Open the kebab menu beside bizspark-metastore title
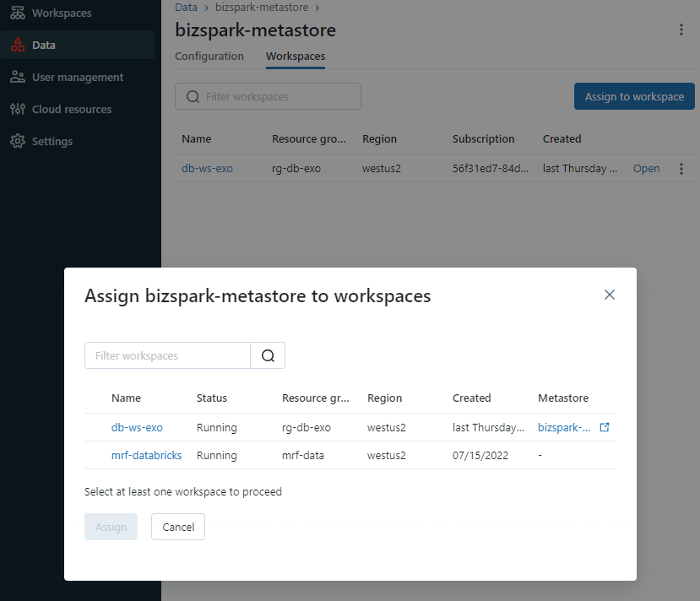Image resolution: width=700 pixels, height=601 pixels. [681, 29]
